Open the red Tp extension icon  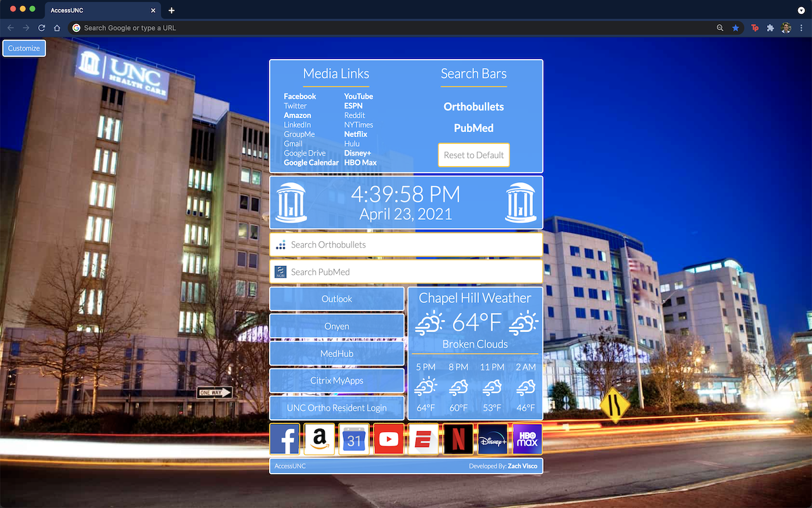pos(755,28)
